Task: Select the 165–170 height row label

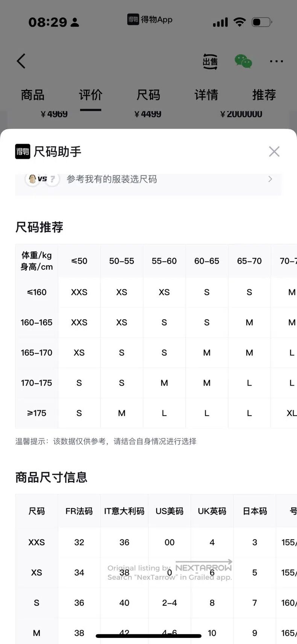Action: pos(36,352)
